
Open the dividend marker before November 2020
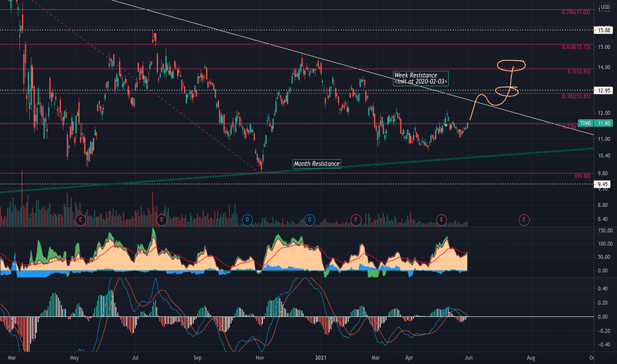pos(247,220)
